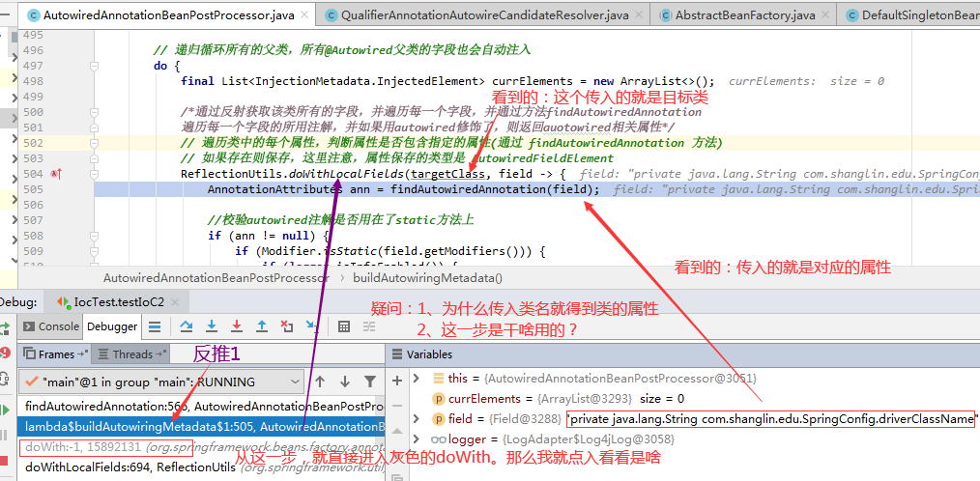Collapse the do-block fold at line 497
Image resolution: width=980 pixels, height=481 pixels.
[x=95, y=66]
